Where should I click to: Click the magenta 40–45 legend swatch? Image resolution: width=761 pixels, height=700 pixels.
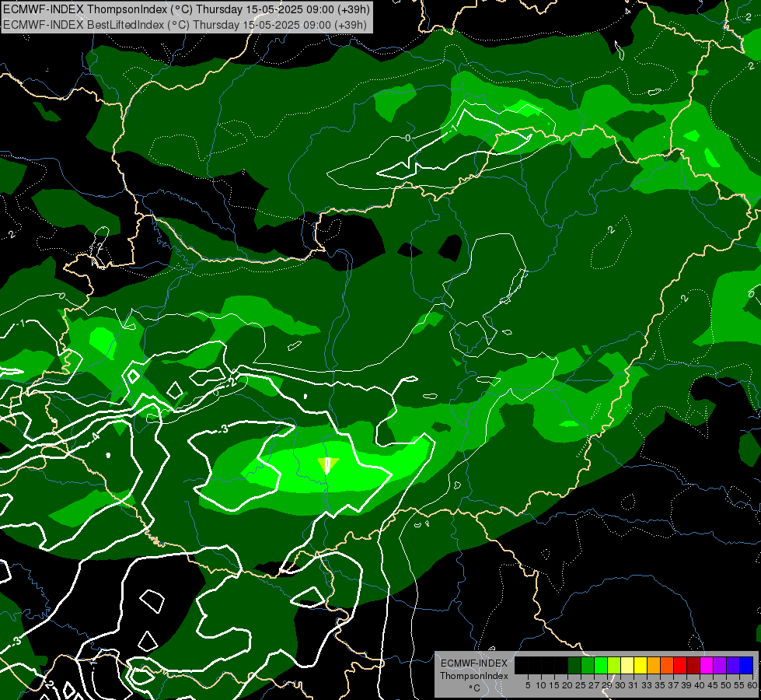[707, 665]
